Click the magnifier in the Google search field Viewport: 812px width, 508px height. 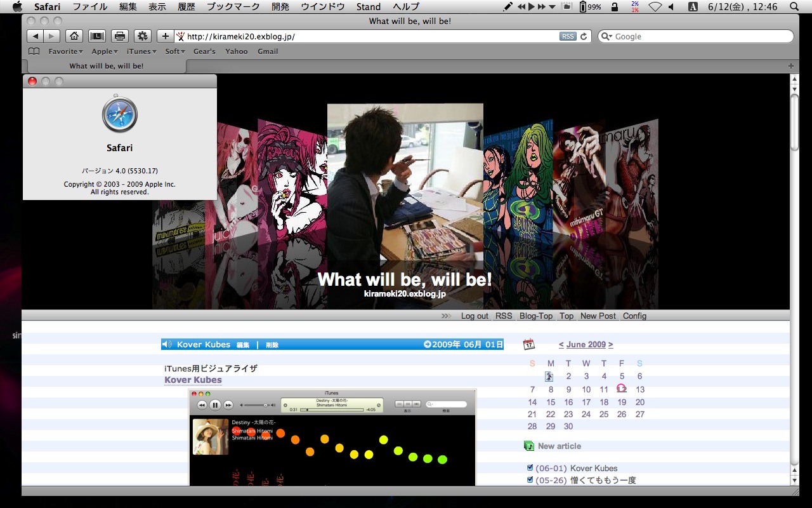point(606,36)
